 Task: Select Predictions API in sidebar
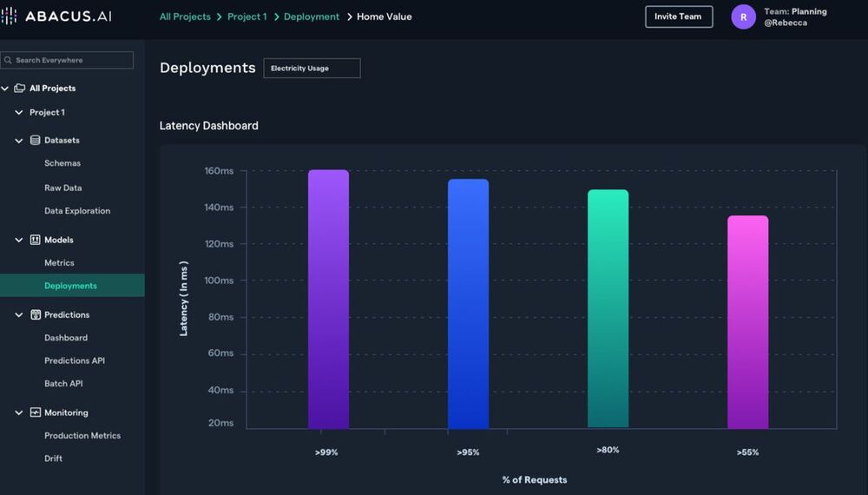[x=75, y=360]
